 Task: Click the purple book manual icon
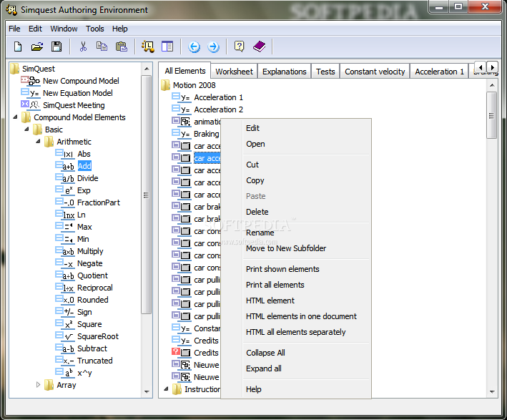click(x=260, y=47)
